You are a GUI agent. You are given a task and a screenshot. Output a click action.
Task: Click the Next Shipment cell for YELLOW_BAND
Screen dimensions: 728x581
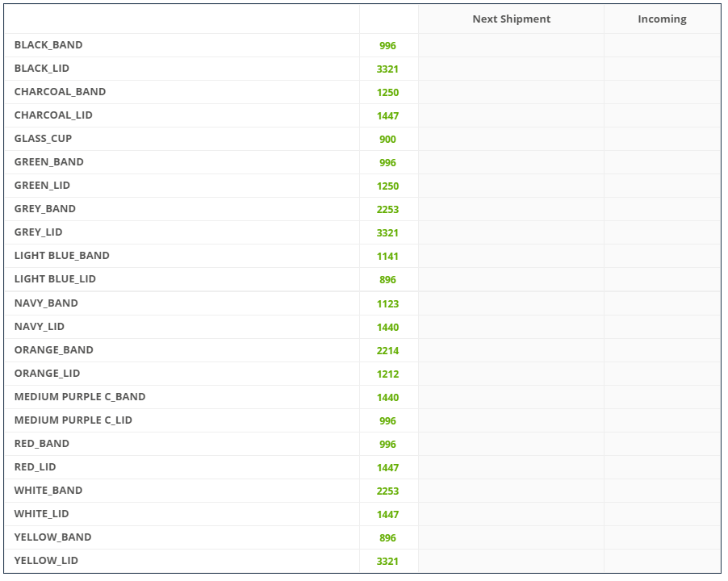pos(511,537)
